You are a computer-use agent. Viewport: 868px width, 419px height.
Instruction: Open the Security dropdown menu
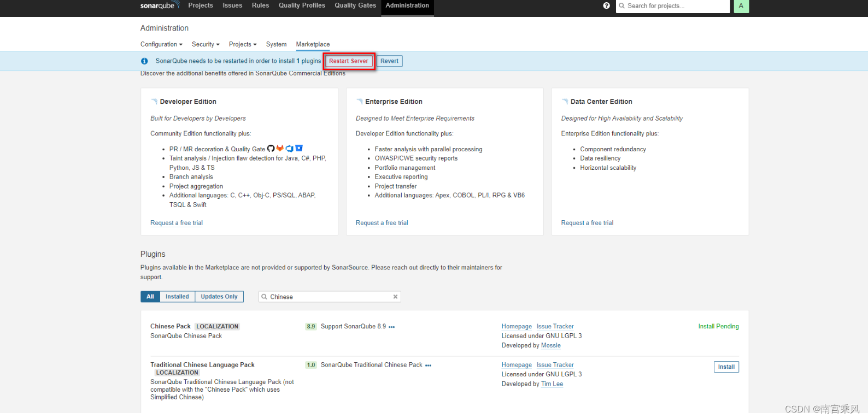(206, 44)
